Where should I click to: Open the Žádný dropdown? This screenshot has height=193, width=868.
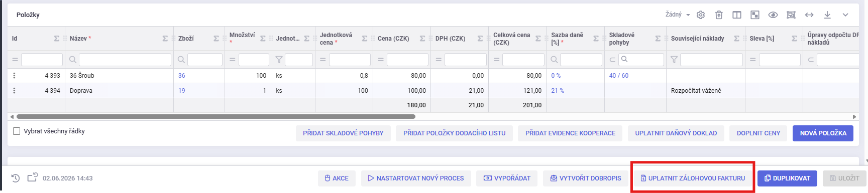click(678, 15)
